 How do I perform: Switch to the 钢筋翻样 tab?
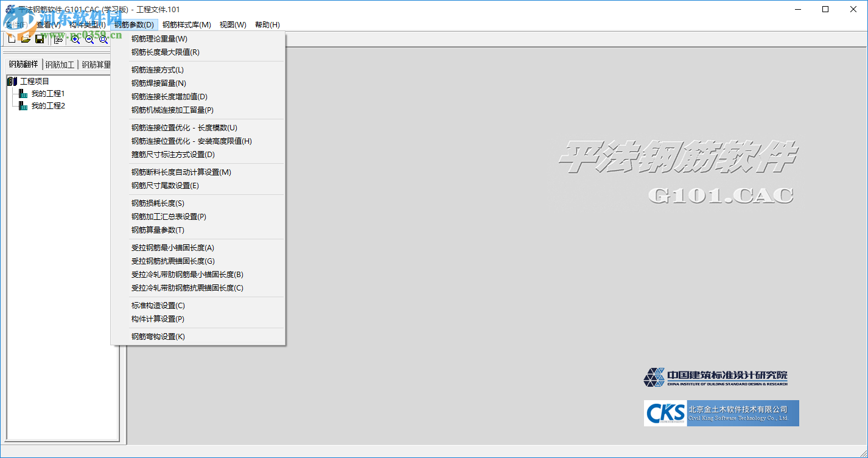pos(23,64)
